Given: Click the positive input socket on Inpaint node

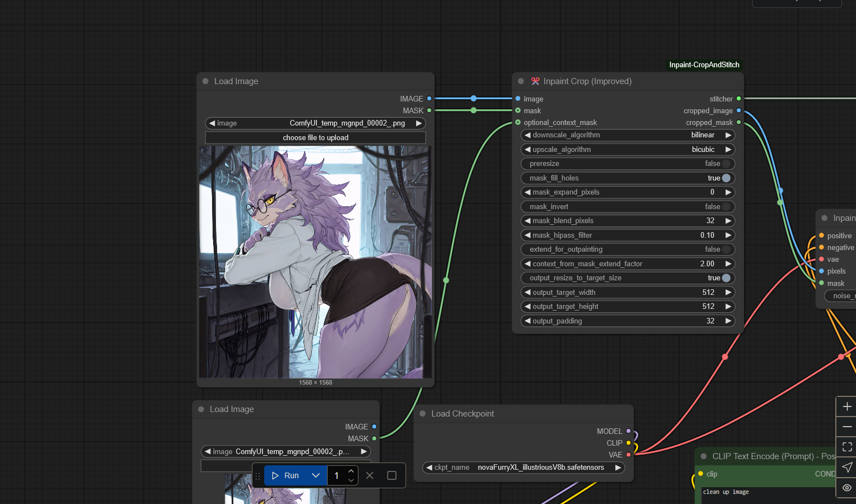Looking at the screenshot, I should (x=822, y=235).
